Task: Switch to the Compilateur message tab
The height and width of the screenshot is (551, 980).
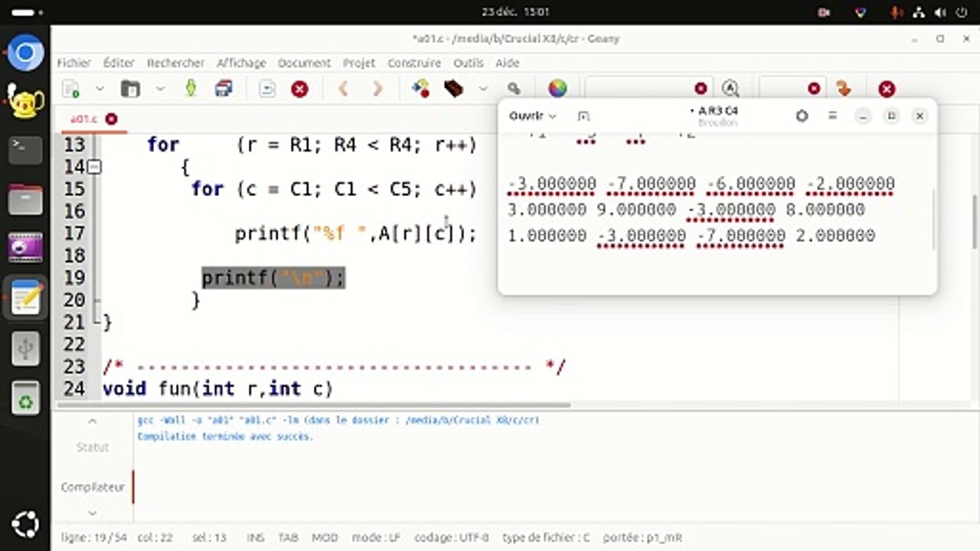Action: pos(93,487)
